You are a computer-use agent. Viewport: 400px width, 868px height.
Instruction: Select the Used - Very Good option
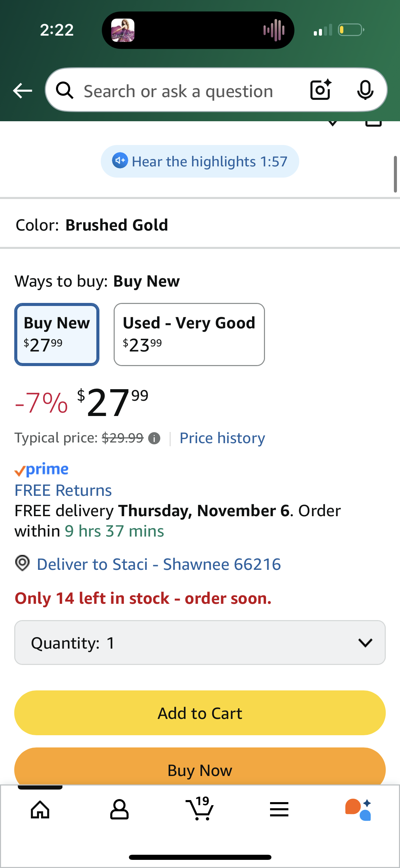point(189,334)
